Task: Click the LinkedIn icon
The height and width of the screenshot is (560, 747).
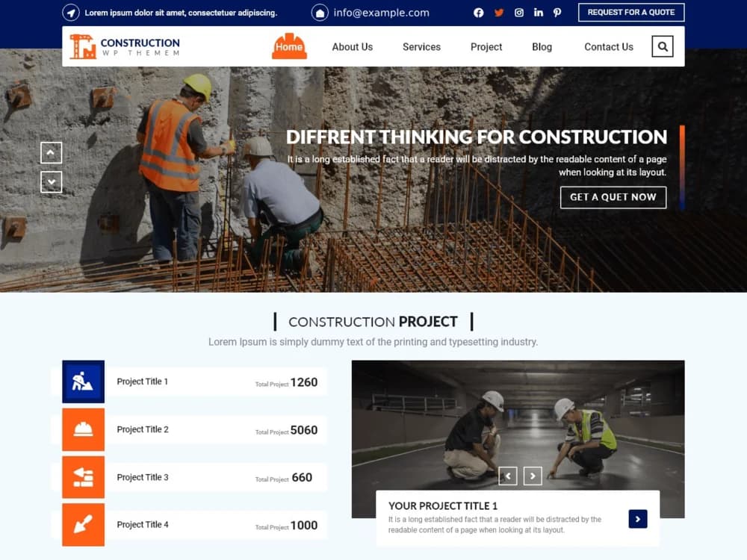Action: 538,13
